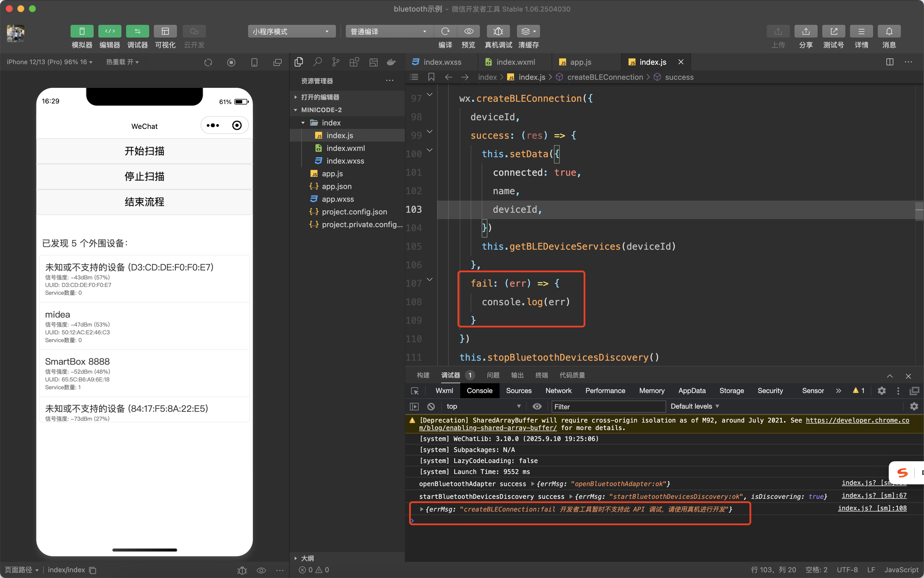Select the element inspector arrow icon
This screenshot has height=578, width=924.
click(x=415, y=391)
